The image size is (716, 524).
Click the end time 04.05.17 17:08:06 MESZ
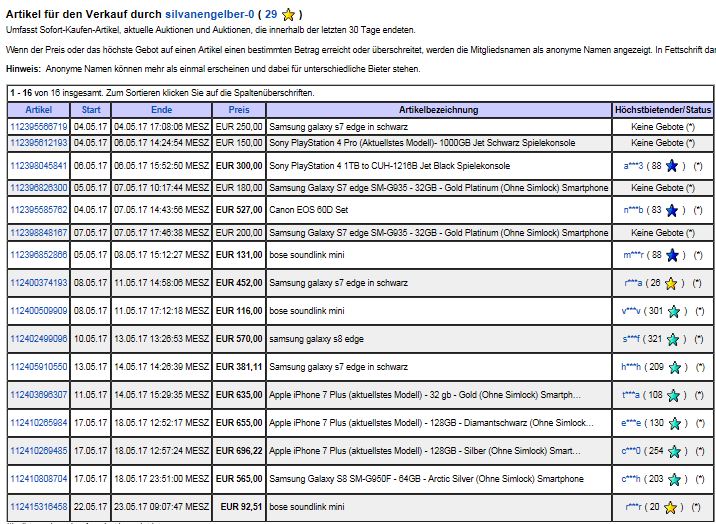point(162,126)
